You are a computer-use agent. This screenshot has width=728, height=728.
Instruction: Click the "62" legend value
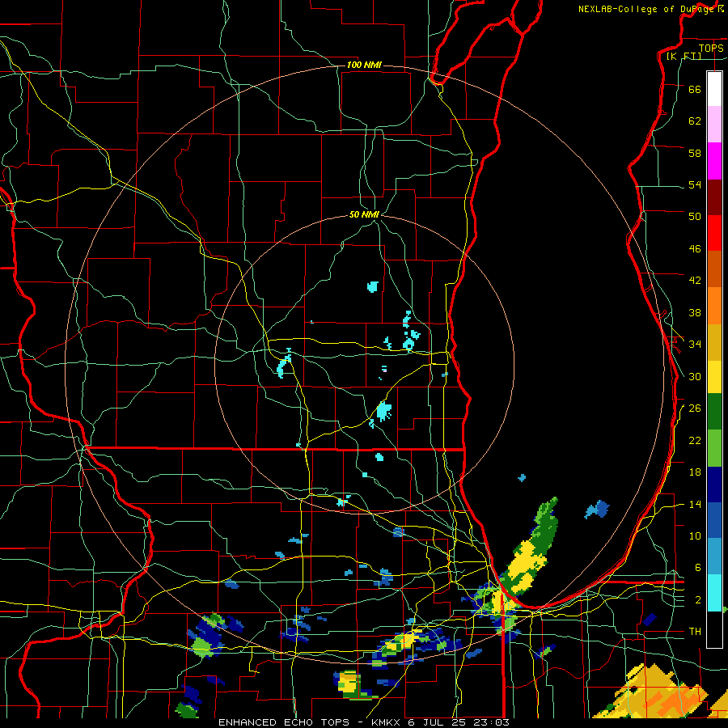point(695,121)
